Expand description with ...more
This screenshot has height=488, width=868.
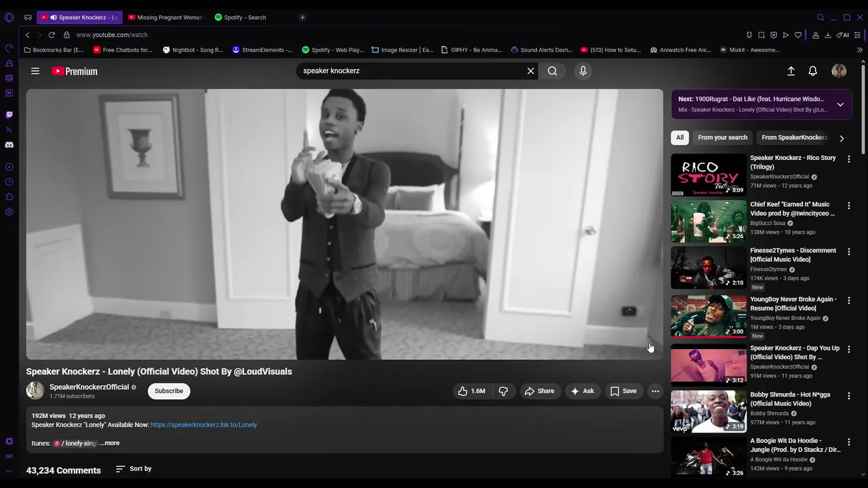[x=109, y=443]
